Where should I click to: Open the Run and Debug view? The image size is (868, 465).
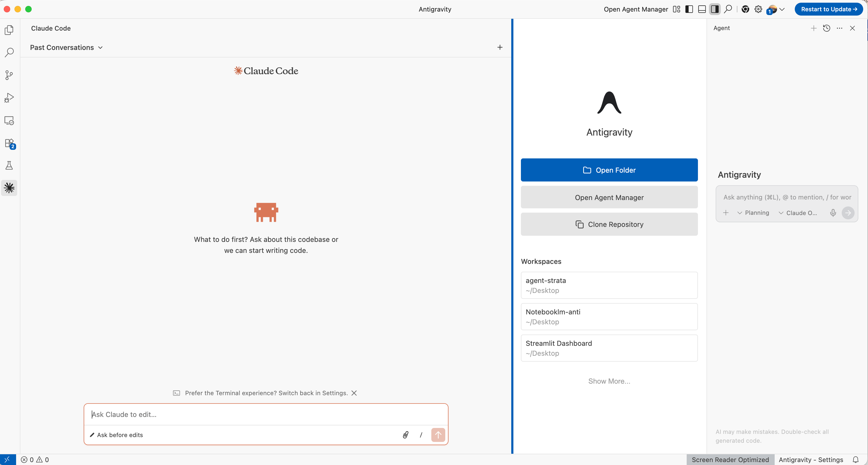pyautogui.click(x=9, y=98)
